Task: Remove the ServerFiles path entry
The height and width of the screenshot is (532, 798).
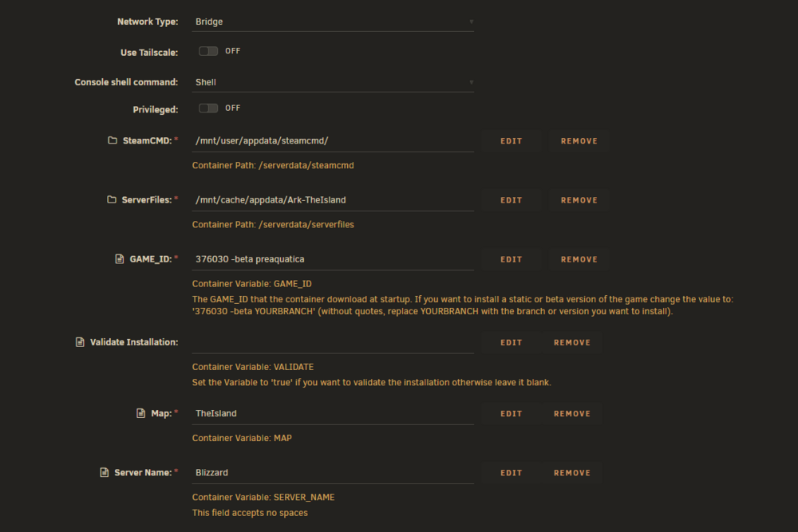Action: [x=579, y=200]
